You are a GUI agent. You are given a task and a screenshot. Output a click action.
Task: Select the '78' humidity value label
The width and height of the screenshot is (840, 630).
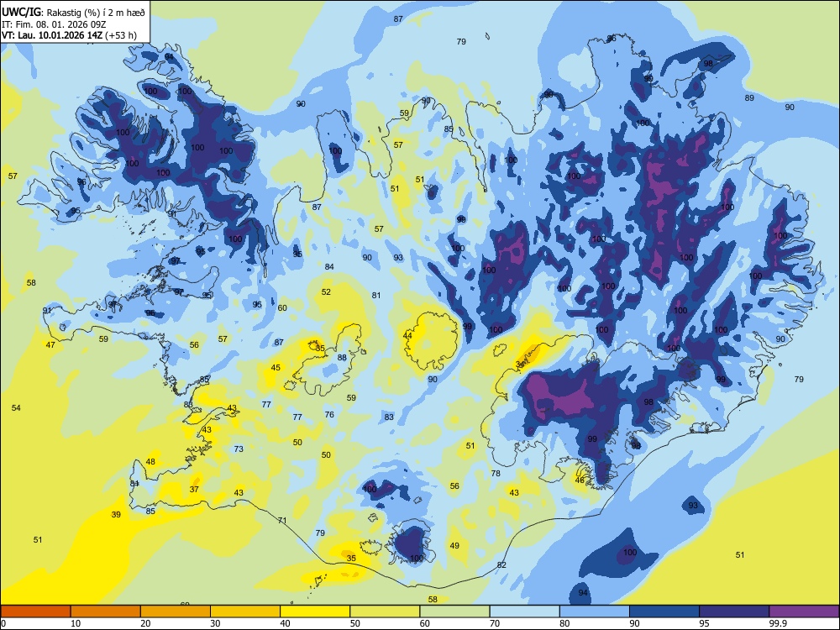click(496, 473)
